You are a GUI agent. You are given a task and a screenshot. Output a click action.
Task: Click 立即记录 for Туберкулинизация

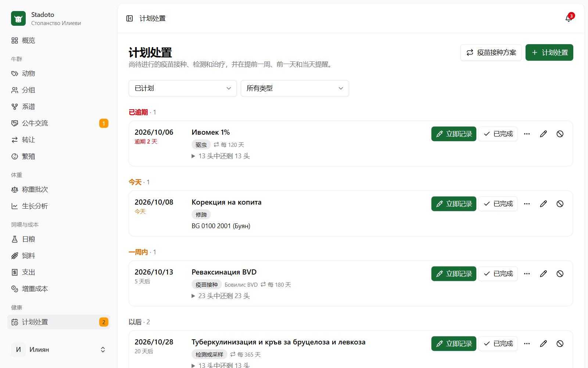pos(454,344)
